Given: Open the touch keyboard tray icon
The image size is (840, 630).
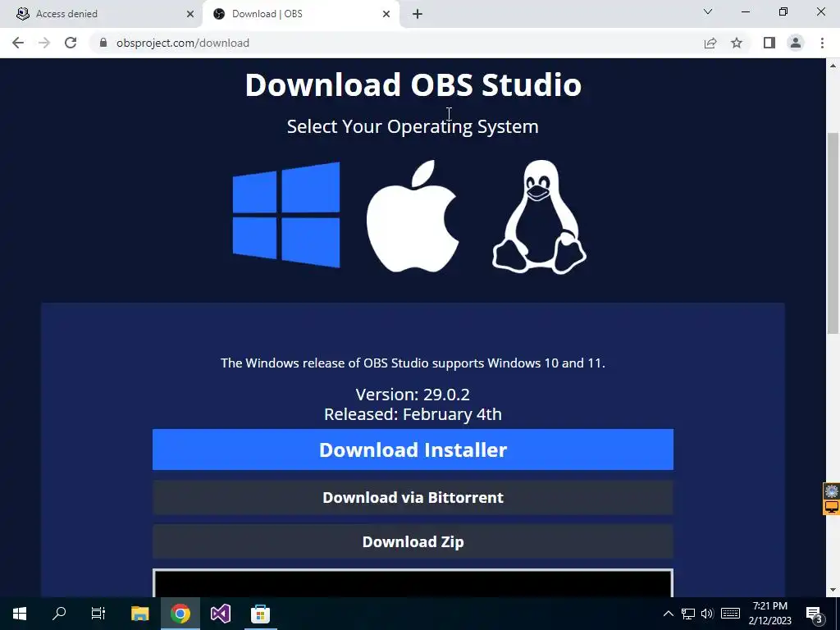Looking at the screenshot, I should [x=730, y=614].
